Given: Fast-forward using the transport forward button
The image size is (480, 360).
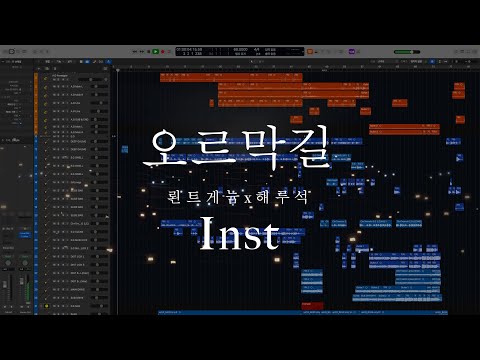Looking at the screenshot, I should [142, 52].
